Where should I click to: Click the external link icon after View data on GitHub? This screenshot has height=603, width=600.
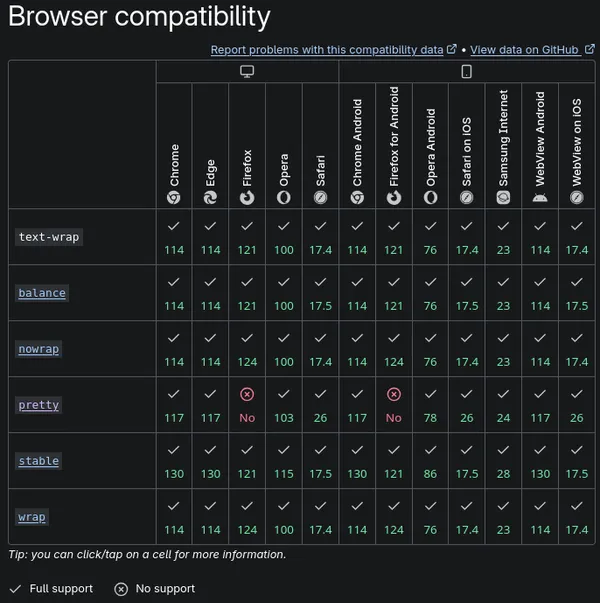point(590,49)
